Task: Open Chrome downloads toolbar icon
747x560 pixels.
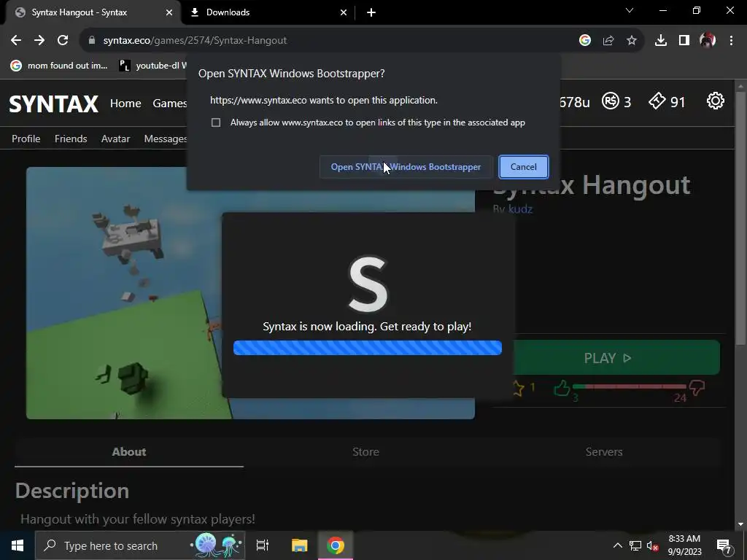Action: [660, 41]
